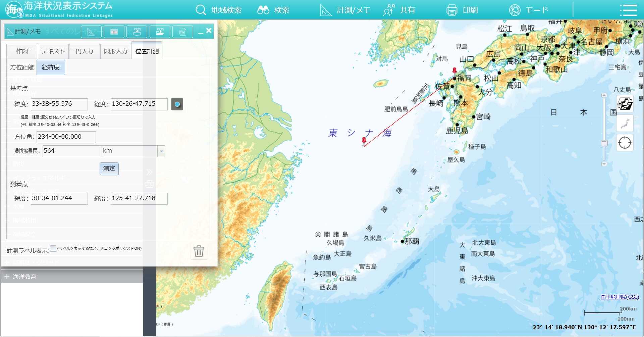Click the 基準点 section label
The image size is (644, 337).
click(x=19, y=88)
